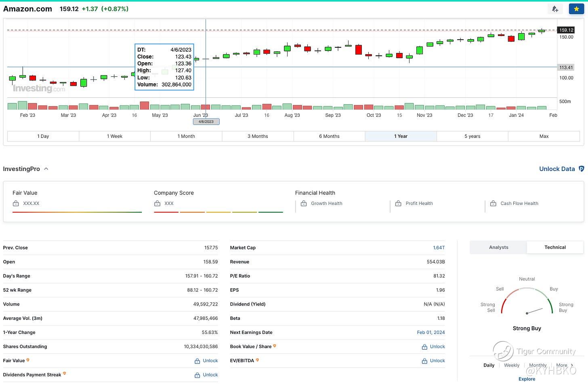This screenshot has height=384, width=588.
Task: Switch to the Analysts tab
Action: tap(498, 247)
